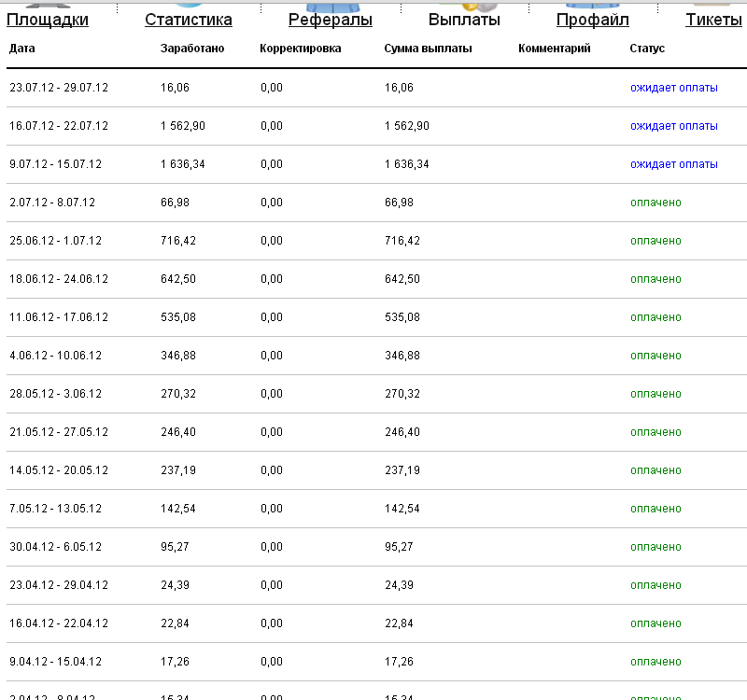Go to the Рефералы section
The height and width of the screenshot is (700, 747).
click(x=331, y=20)
